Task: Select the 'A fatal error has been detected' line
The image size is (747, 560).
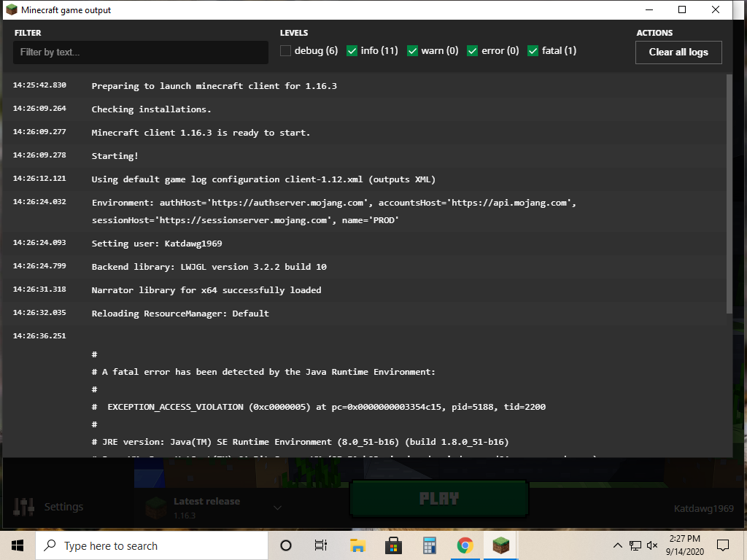Action: click(263, 372)
